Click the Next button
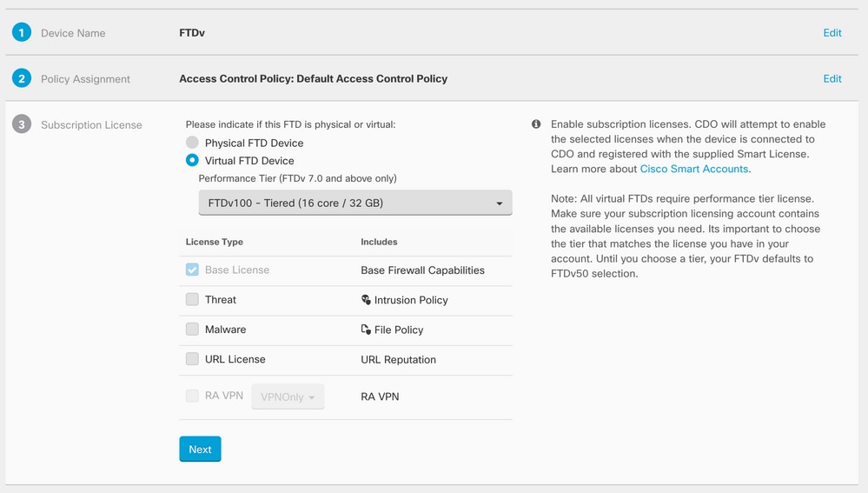This screenshot has height=493, width=868. (x=200, y=450)
